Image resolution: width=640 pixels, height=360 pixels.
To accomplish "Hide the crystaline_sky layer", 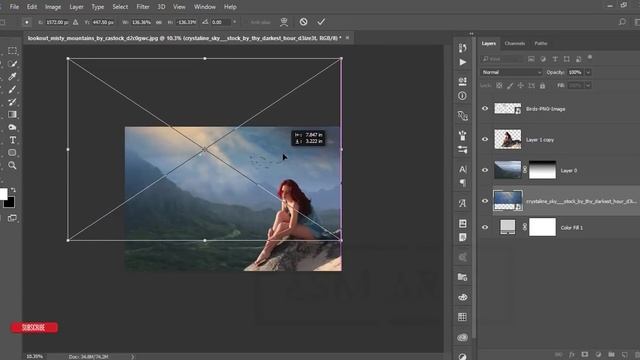I will (x=485, y=201).
